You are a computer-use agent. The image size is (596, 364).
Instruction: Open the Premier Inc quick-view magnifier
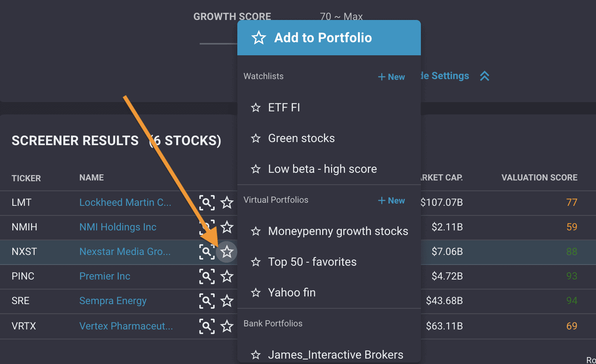207,276
